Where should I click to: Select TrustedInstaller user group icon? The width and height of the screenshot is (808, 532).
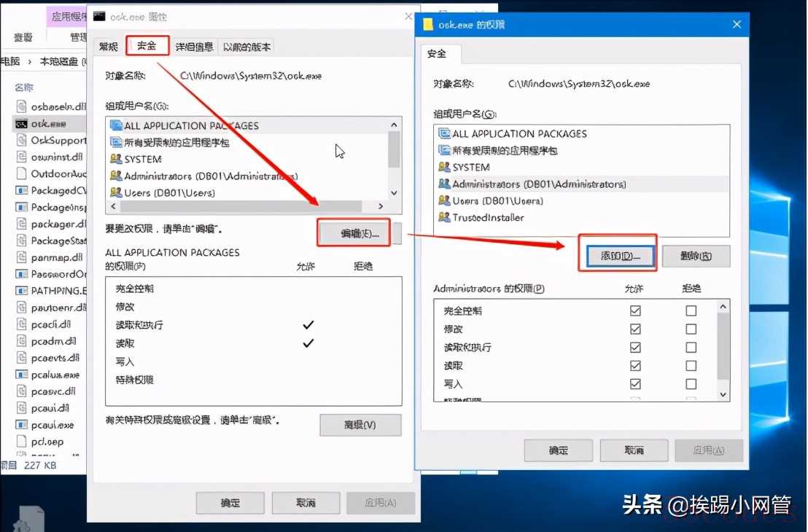[x=444, y=217]
